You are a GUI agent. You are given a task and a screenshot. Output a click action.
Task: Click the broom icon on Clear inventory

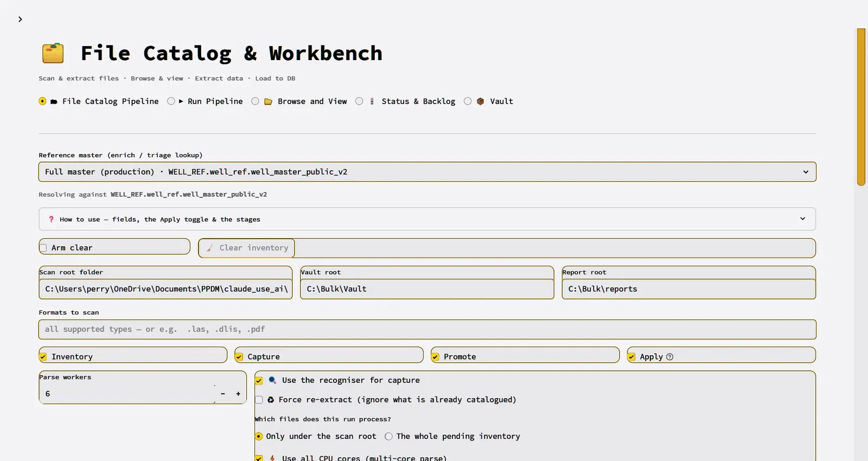point(209,248)
